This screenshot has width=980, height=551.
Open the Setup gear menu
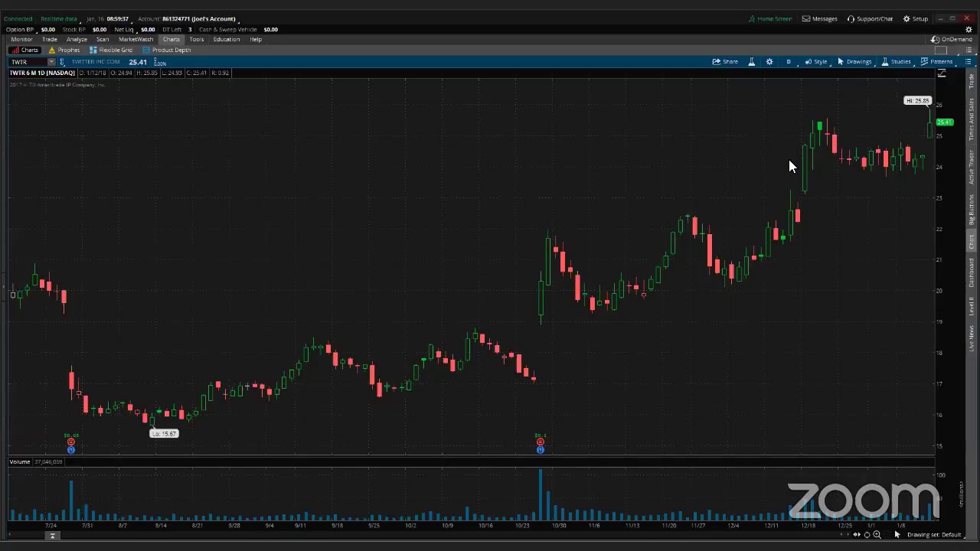[x=915, y=18]
